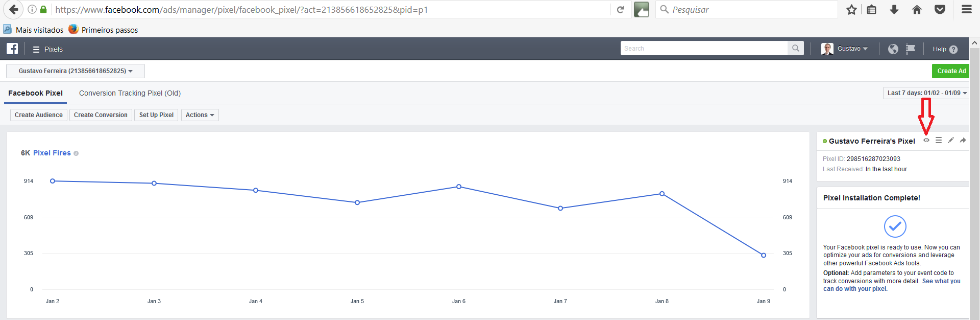Screen dimensions: 980x320
Task: Click the Jan 7 data point
Action: [x=560, y=208]
